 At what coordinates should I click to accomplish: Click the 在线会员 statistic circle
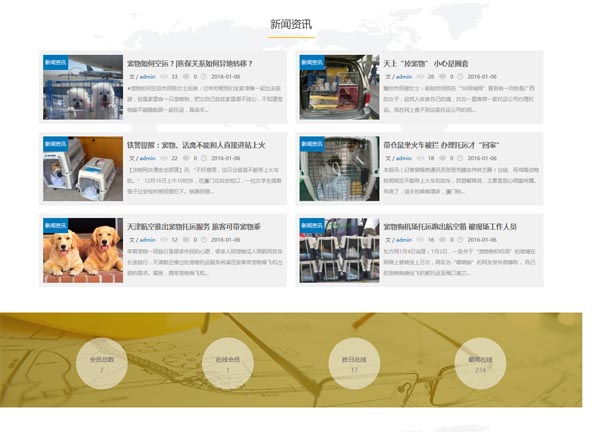(x=228, y=363)
